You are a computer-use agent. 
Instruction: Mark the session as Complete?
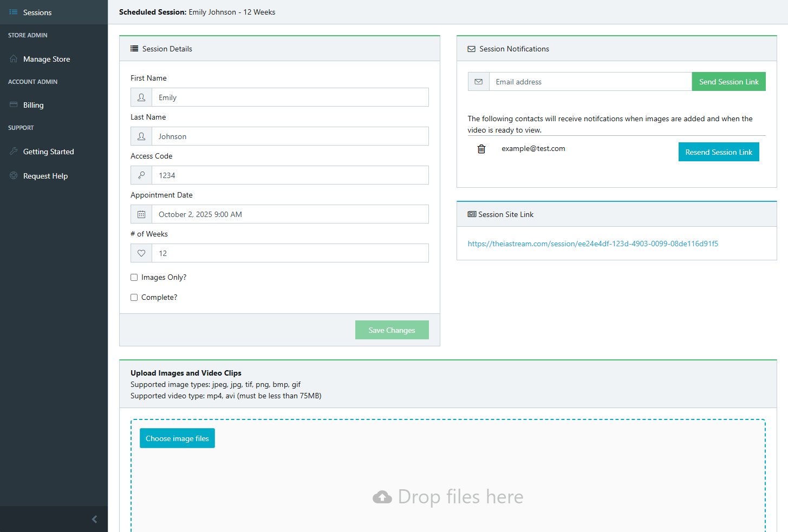[x=134, y=297]
